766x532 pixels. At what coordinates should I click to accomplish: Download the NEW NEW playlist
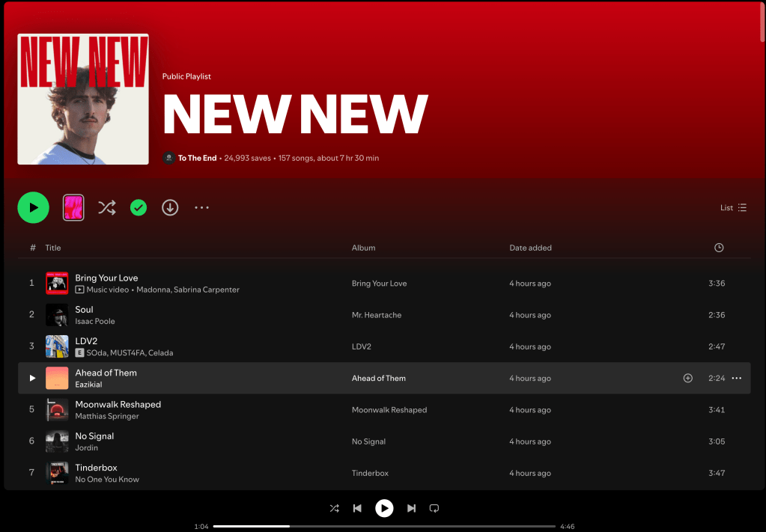170,207
